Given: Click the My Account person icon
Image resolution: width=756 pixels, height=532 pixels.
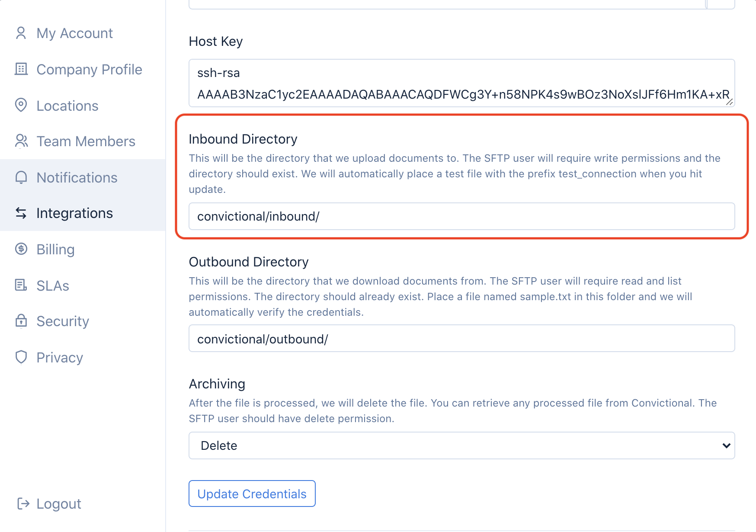Looking at the screenshot, I should [21, 33].
